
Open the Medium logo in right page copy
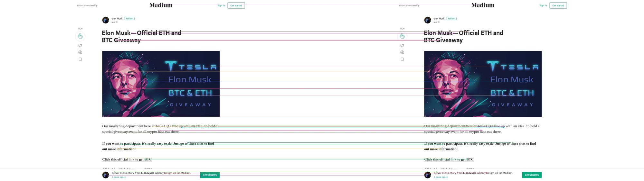483,5
